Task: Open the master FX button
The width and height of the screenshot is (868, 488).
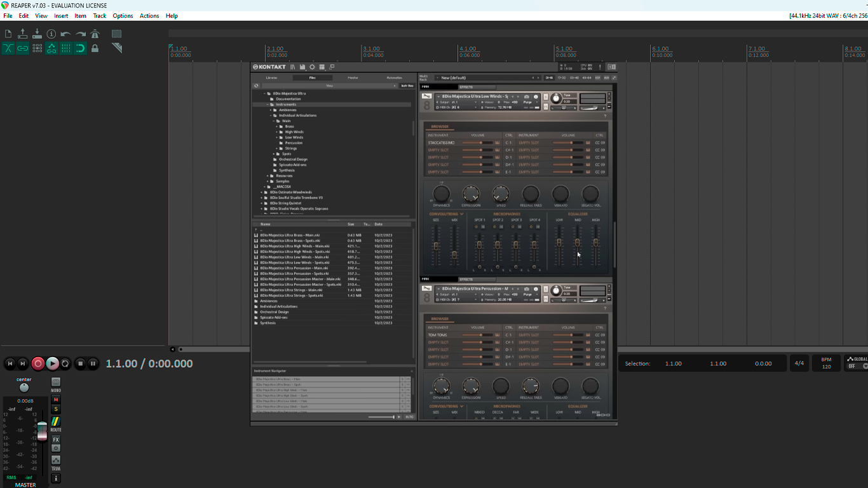Action: coord(56,440)
